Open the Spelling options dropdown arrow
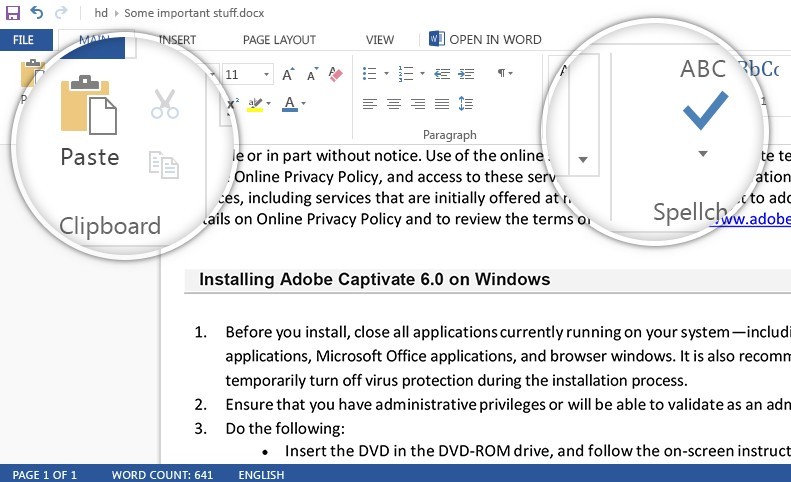Screen dimensions: 791x482 (x=703, y=153)
